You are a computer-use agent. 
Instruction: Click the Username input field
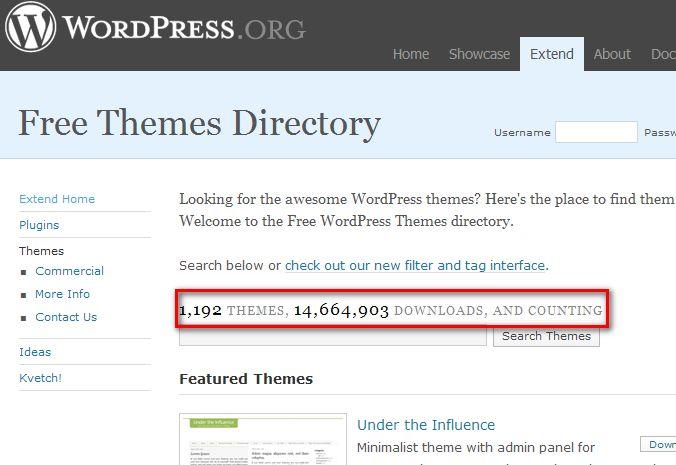click(x=596, y=132)
